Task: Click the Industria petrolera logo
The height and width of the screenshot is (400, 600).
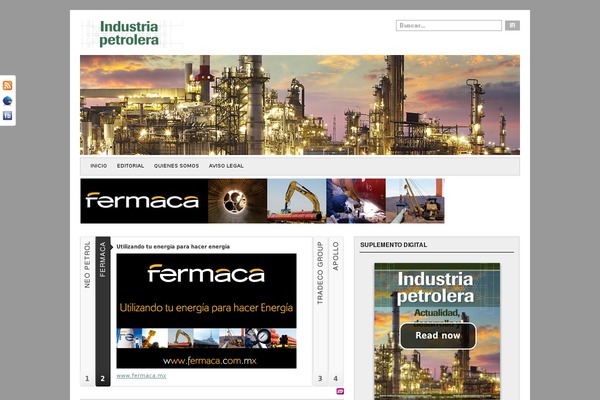Action: pos(129,33)
